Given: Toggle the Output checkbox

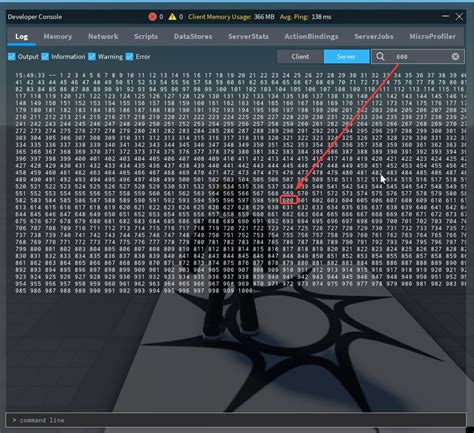Looking at the screenshot, I should pos(12,56).
